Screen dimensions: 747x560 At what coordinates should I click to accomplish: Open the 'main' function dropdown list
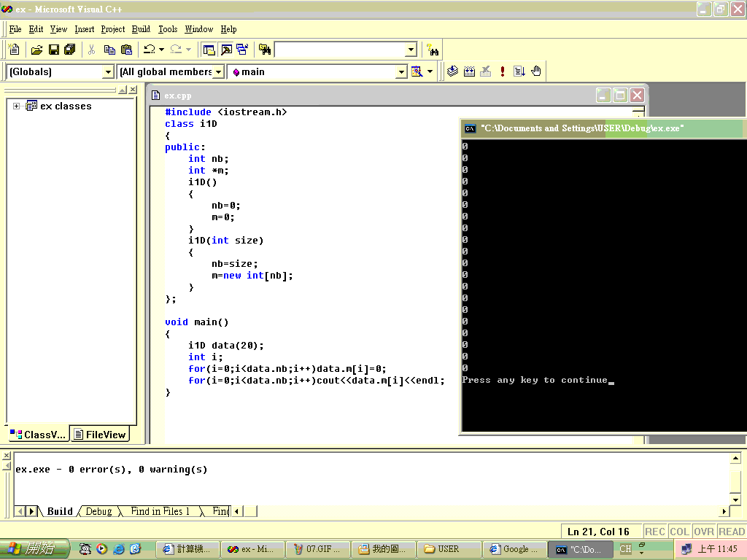pyautogui.click(x=400, y=71)
